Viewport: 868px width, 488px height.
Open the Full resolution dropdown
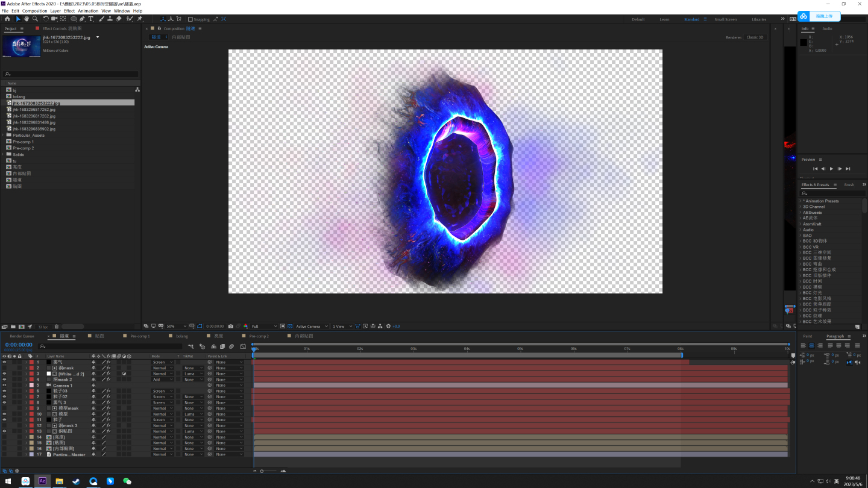click(x=264, y=326)
